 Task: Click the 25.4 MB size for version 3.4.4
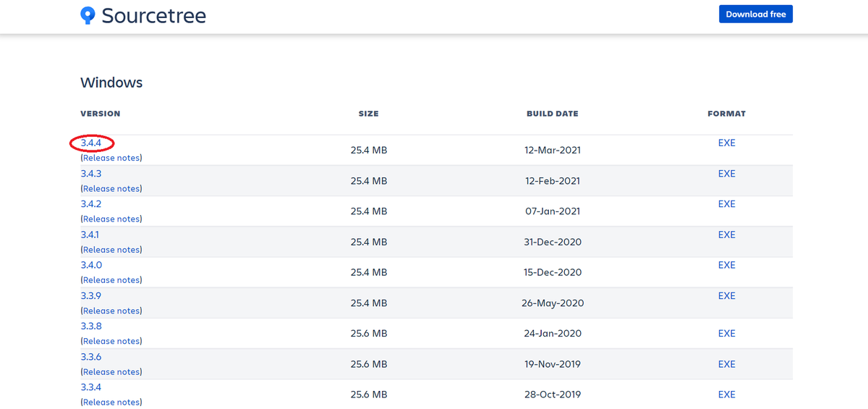point(369,151)
